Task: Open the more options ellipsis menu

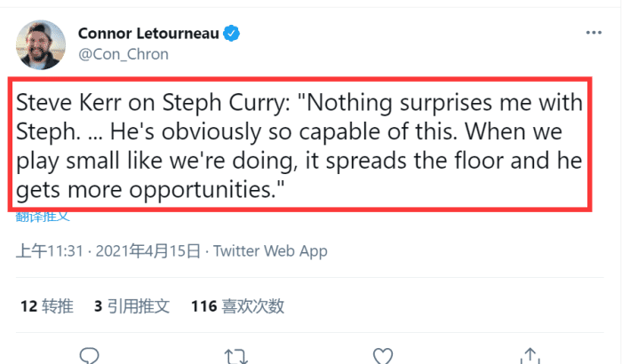Action: 594,33
